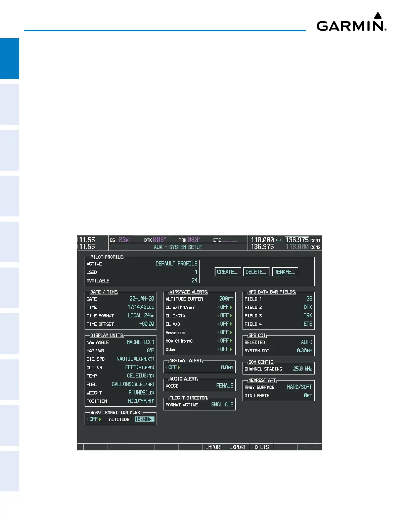Click the SYSTEM CDI value 0.30NM

click(x=305, y=350)
